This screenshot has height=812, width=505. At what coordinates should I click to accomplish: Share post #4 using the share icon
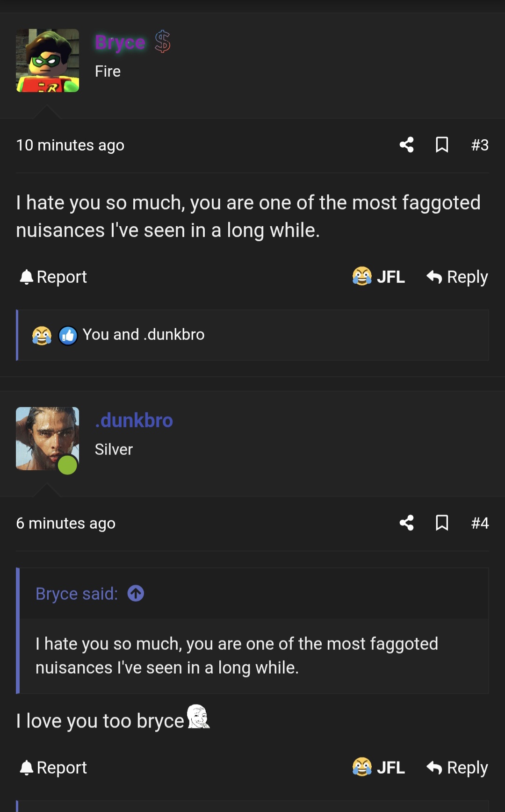coord(406,523)
